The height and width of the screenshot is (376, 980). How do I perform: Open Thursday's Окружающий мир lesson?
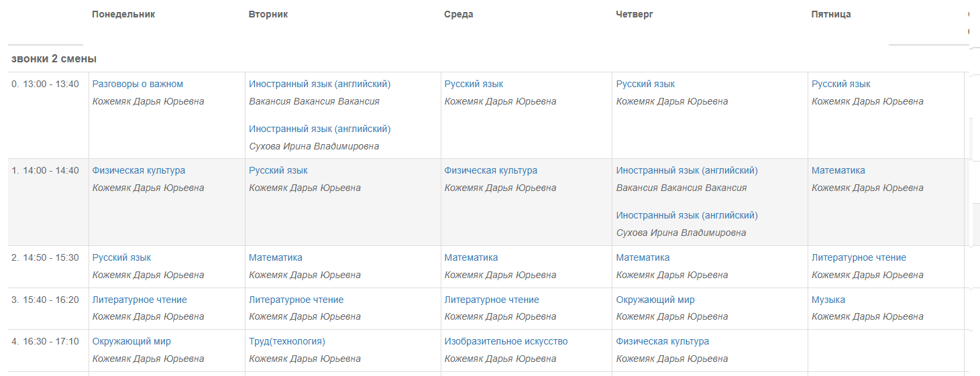pos(655,300)
